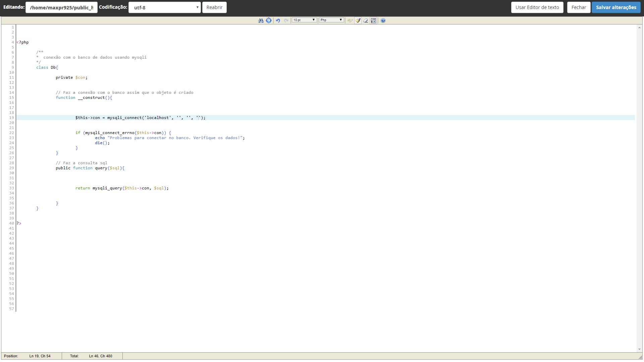This screenshot has width=644, height=362.
Task: Expand the utf-8 encoding dropdown
Action: click(164, 7)
